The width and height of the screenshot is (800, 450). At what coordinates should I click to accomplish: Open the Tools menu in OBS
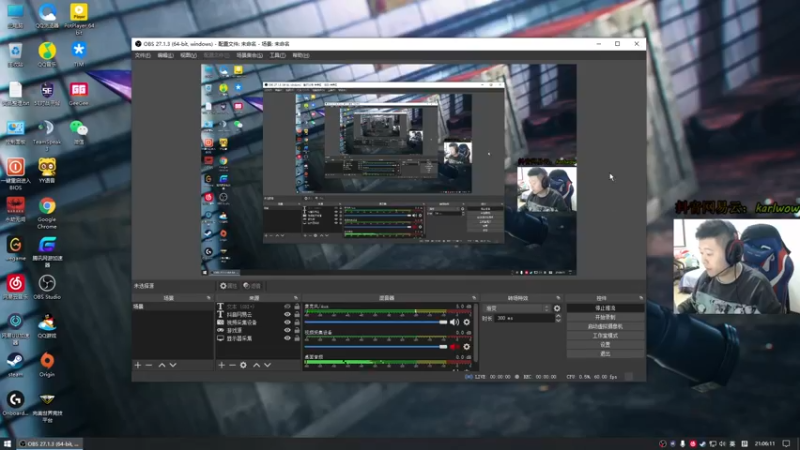(x=278, y=55)
